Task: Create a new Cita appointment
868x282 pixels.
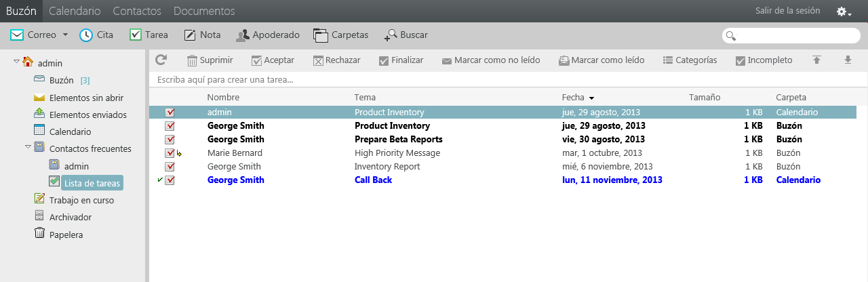Action: pos(96,35)
